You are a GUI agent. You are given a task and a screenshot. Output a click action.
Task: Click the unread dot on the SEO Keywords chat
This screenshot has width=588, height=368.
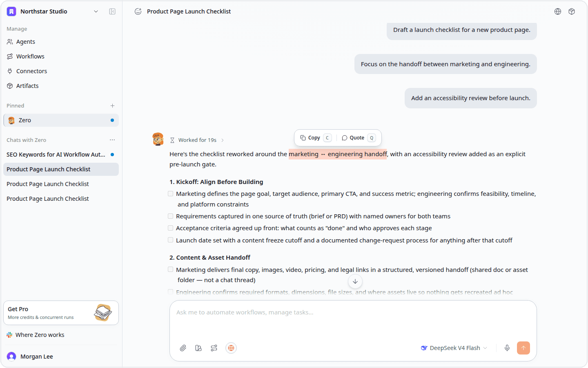pos(112,155)
